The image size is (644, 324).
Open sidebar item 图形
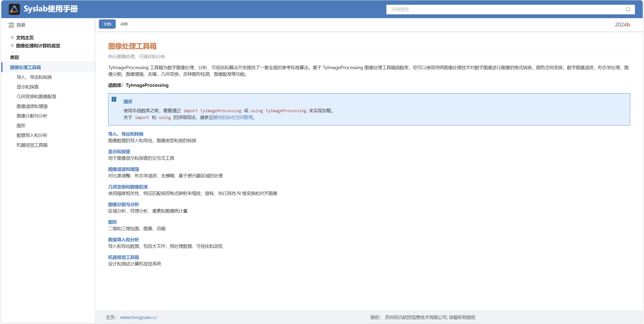21,126
